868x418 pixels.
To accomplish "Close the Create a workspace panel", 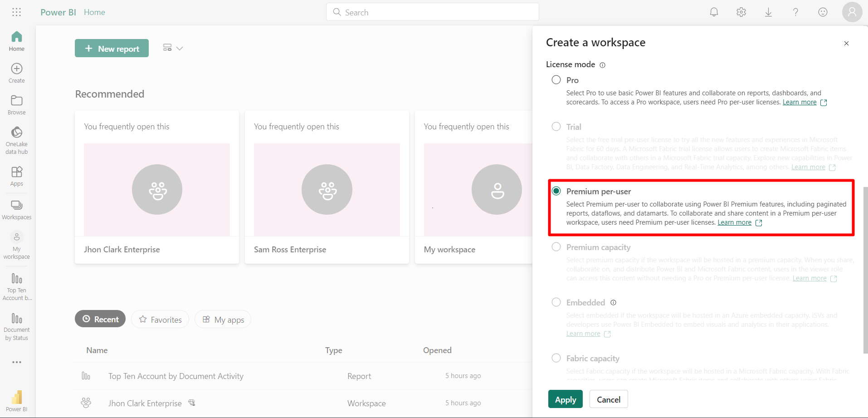I will coord(846,43).
